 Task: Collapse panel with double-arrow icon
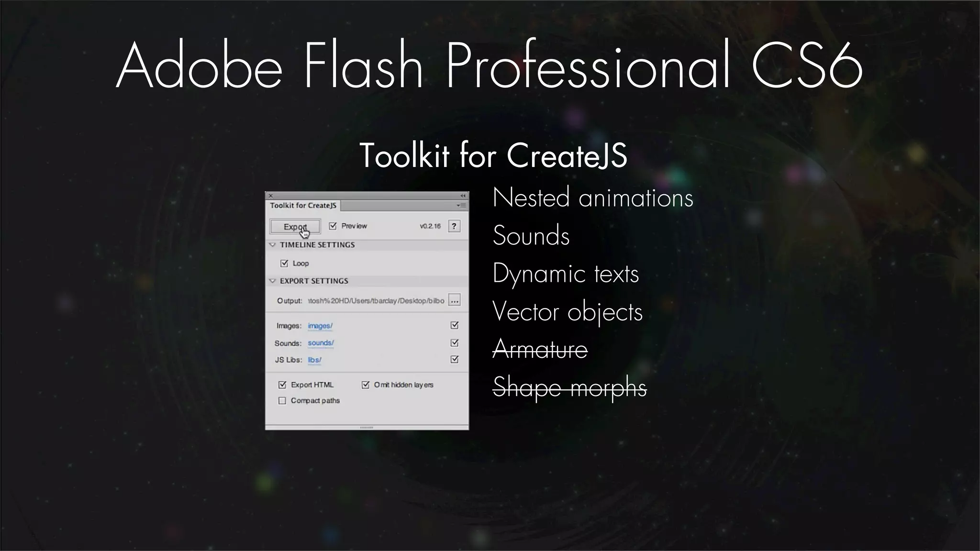click(463, 196)
